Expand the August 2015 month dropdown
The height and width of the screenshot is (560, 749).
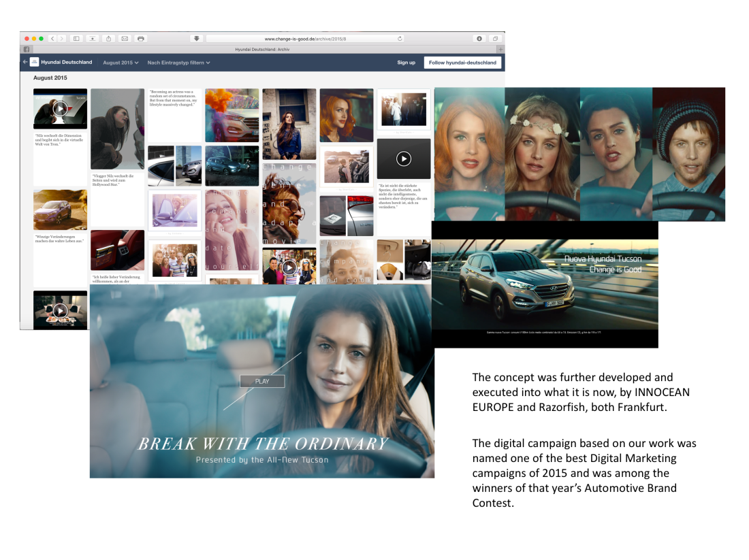pos(121,63)
